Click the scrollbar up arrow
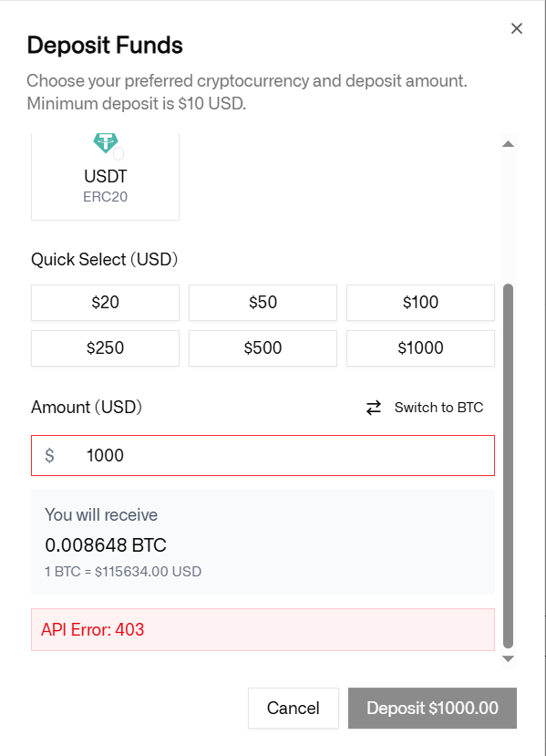The height and width of the screenshot is (756, 546). tap(508, 144)
